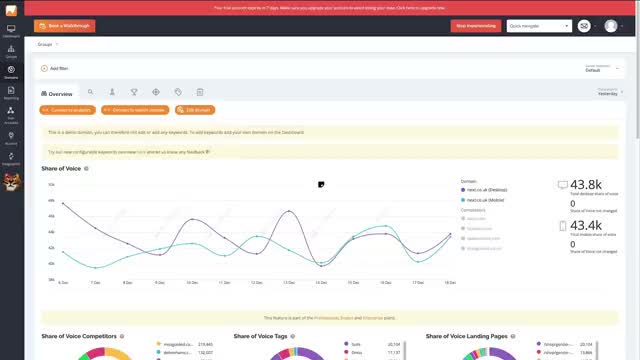The image size is (640, 360).
Task: Open Reporting from the left sidebar
Action: tap(11, 93)
